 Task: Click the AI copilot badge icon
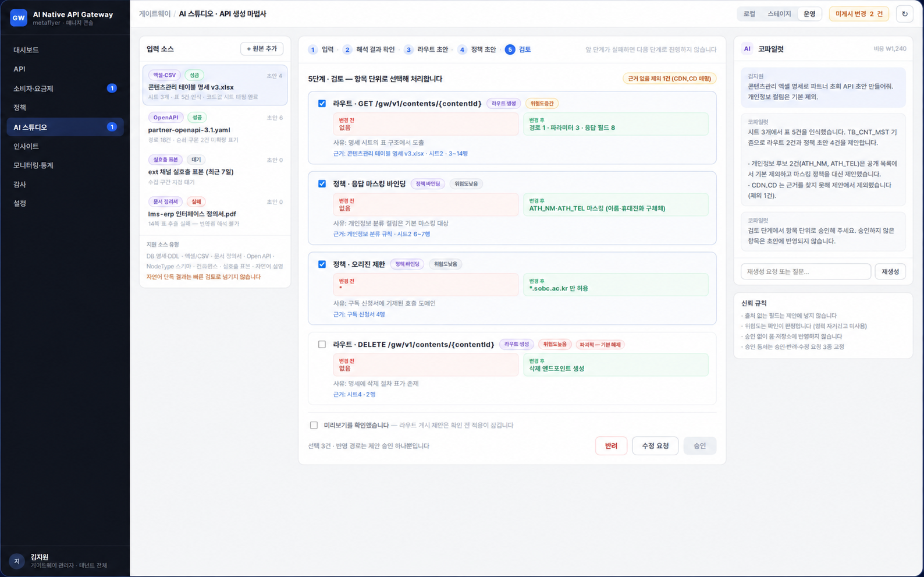click(747, 49)
